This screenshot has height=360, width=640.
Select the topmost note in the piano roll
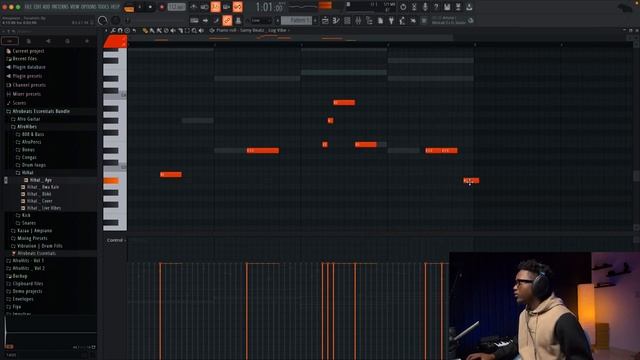click(x=344, y=102)
